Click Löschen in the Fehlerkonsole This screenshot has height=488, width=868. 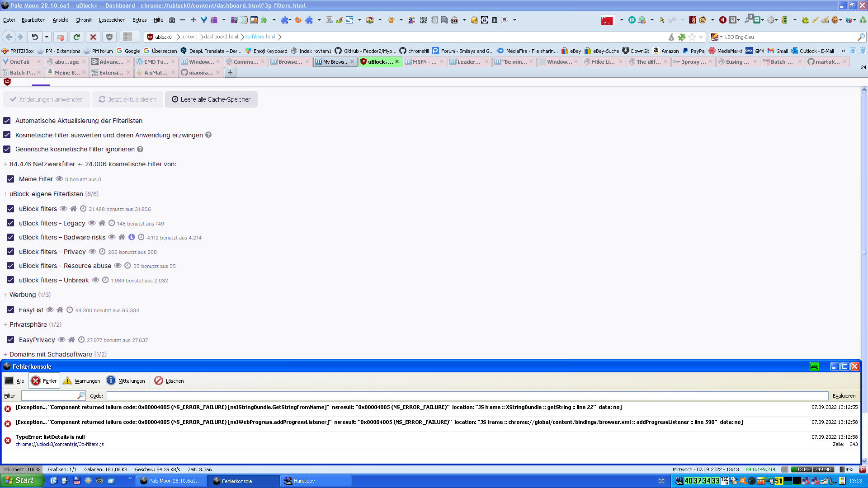pyautogui.click(x=169, y=381)
